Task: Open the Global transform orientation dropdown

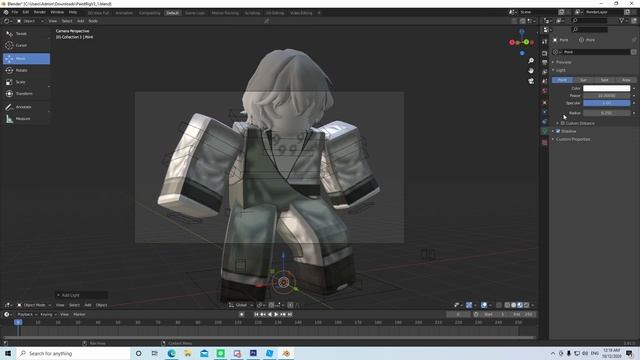Action: click(241, 305)
